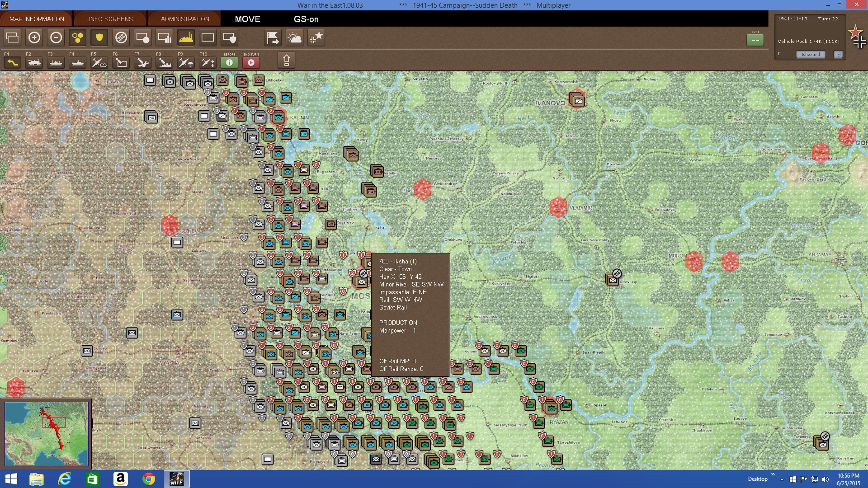
Task: Click the red End Turn button
Action: (x=251, y=62)
